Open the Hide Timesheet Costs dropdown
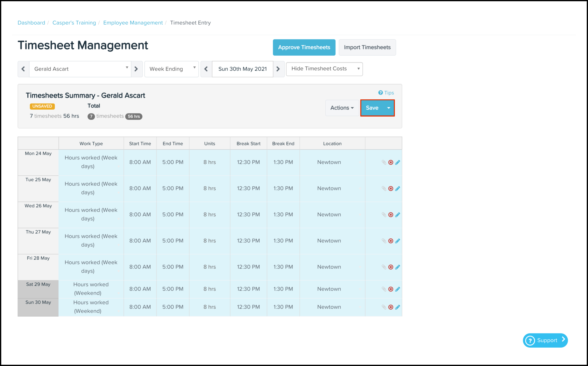The height and width of the screenshot is (366, 588). [324, 69]
